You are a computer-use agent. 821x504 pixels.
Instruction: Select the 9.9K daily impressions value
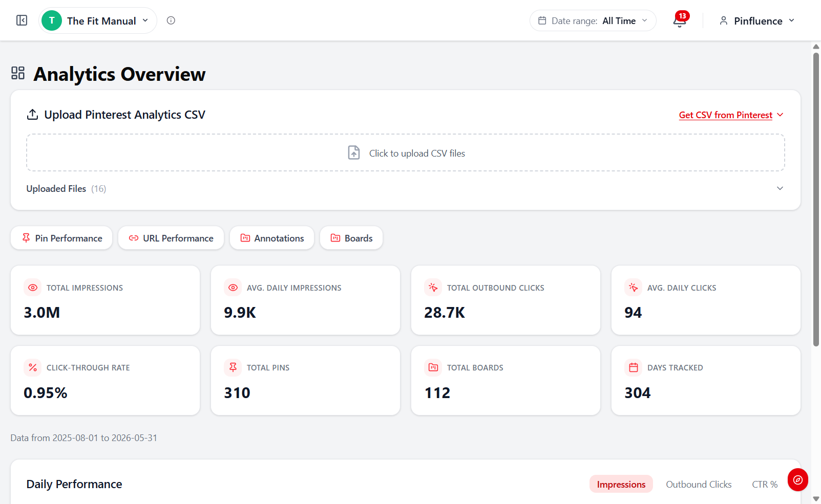[240, 313]
